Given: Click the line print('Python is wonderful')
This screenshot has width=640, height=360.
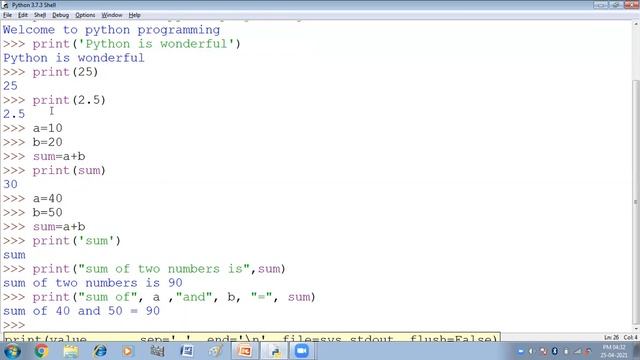Looking at the screenshot, I should 137,44.
